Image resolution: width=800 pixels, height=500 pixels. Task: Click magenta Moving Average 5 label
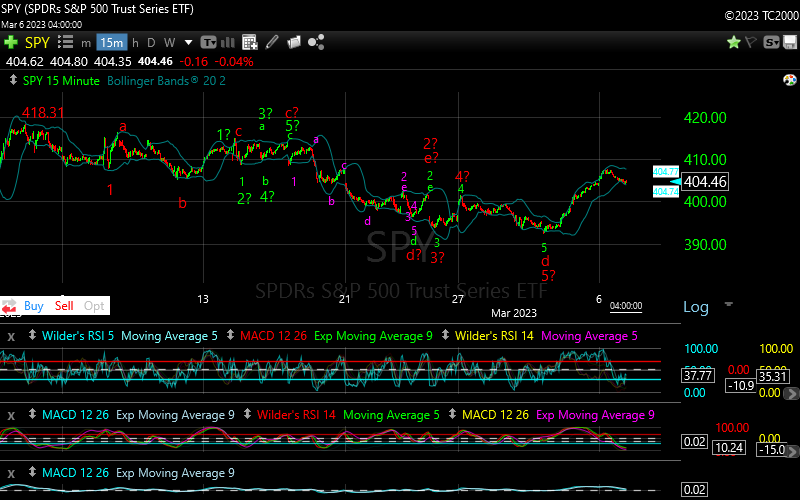tap(589, 336)
